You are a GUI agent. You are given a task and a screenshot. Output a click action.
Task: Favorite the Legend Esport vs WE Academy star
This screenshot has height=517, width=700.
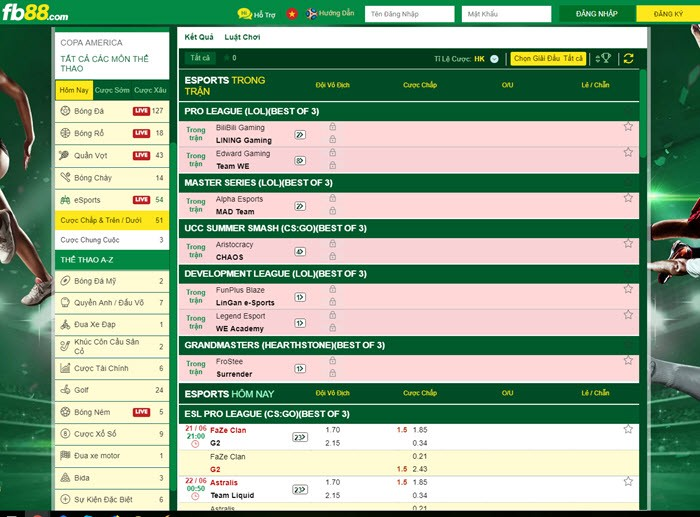coord(628,315)
